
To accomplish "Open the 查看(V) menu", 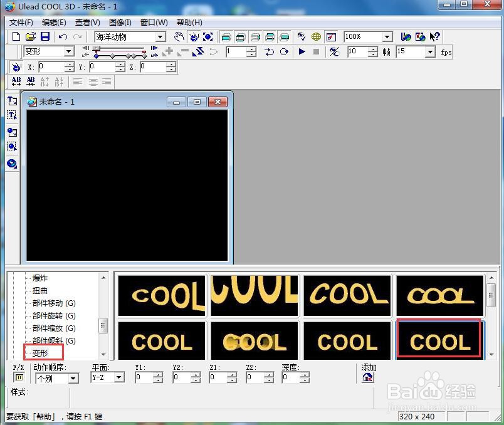I will point(87,23).
